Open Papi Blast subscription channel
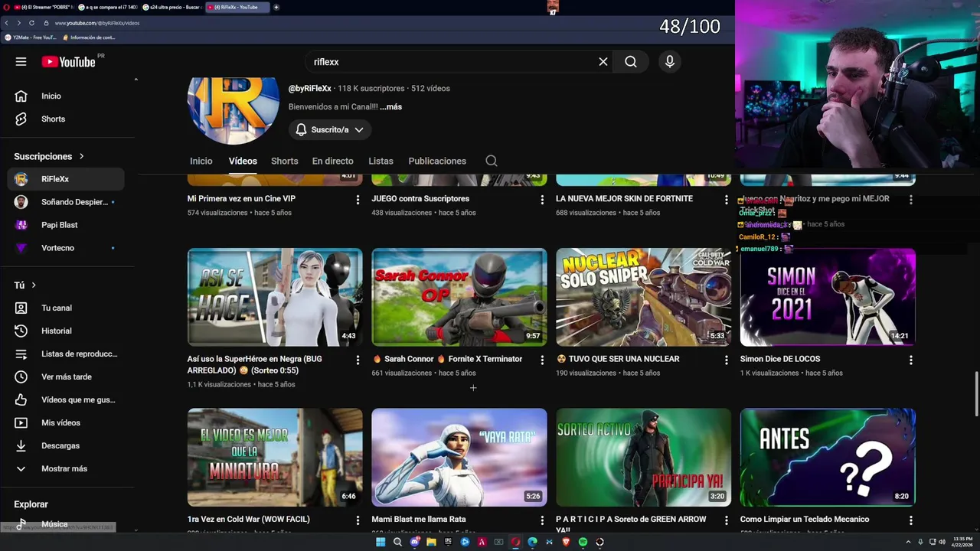This screenshot has width=980, height=551. click(x=66, y=225)
